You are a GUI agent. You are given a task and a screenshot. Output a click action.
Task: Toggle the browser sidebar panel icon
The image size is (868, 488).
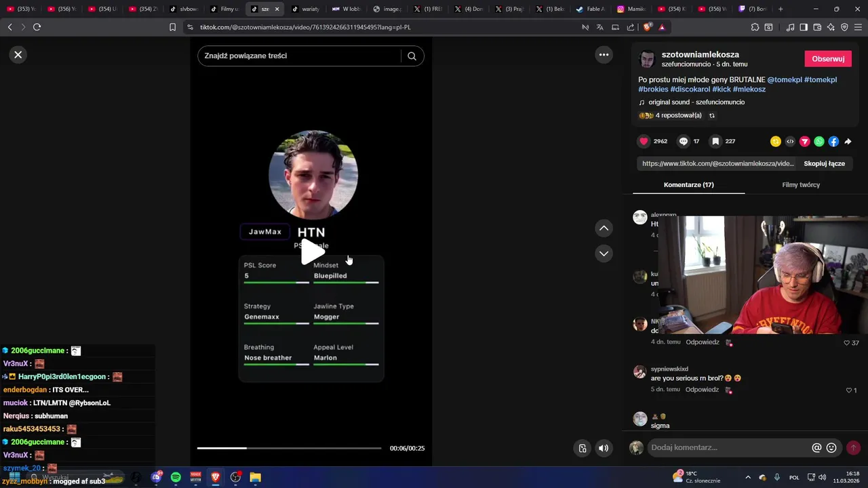(804, 27)
